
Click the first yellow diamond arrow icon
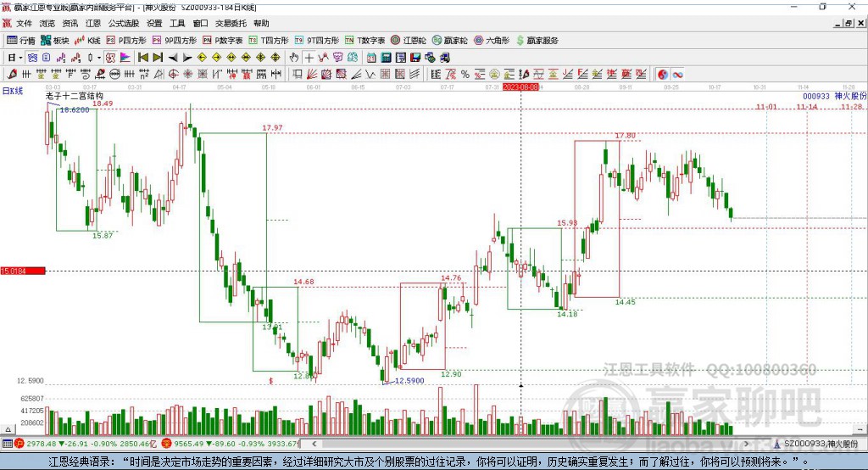202,58
